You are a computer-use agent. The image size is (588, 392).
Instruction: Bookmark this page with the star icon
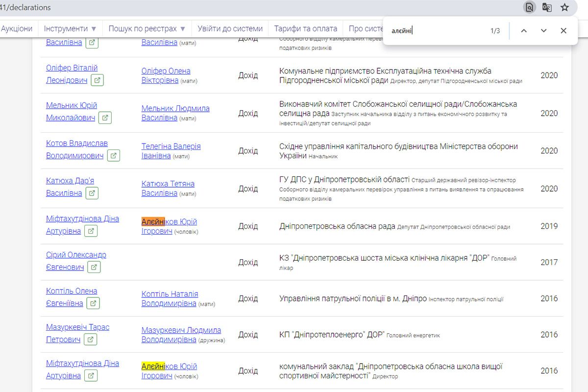(564, 7)
